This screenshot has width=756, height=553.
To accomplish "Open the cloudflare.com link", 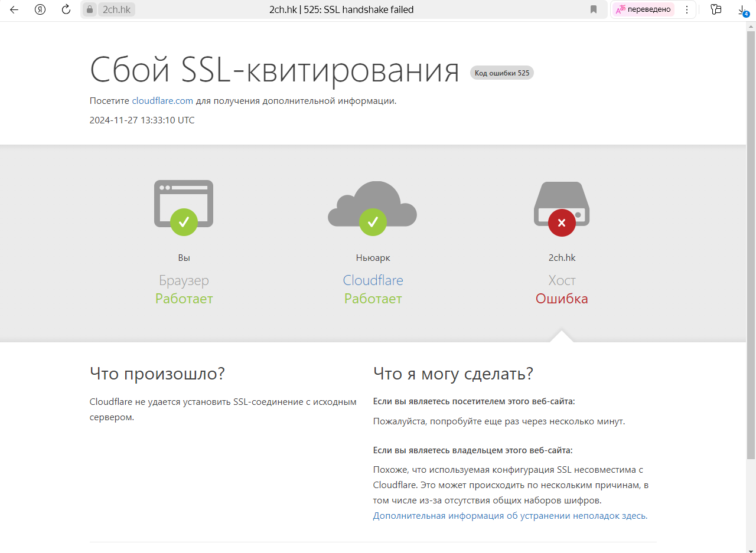I will pos(162,101).
